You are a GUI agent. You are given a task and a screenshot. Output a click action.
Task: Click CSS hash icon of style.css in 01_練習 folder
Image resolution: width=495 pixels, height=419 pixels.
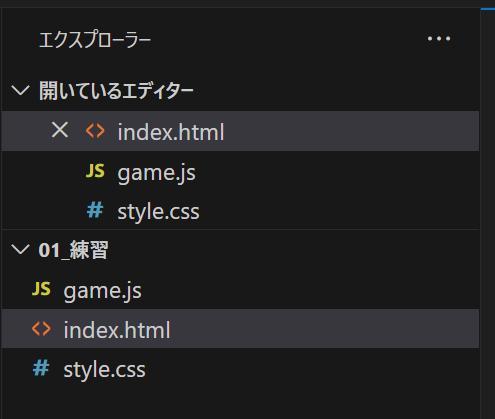(41, 368)
